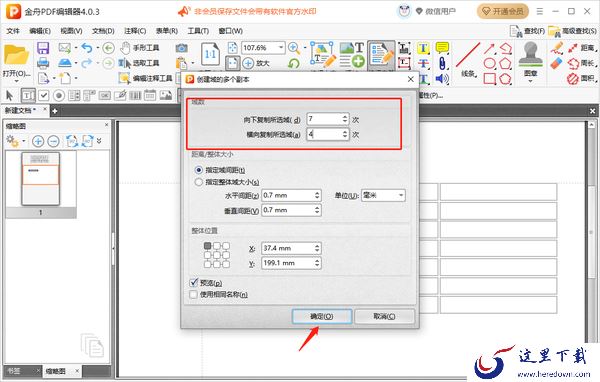Select the Distance (距离) measure tool

click(x=582, y=48)
